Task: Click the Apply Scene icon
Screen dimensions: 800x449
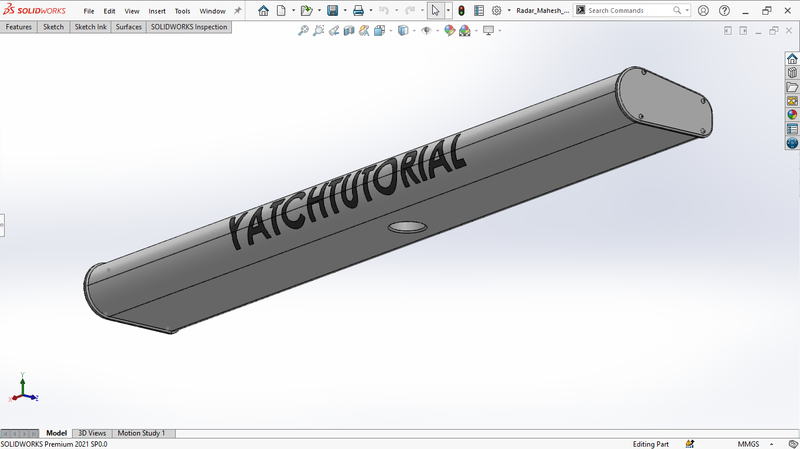Action: coord(465,31)
